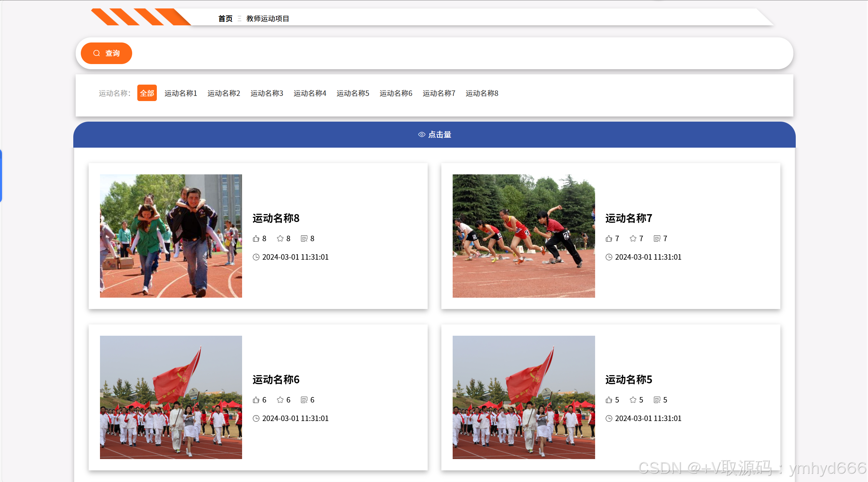Click the blue tab on left screen edge
868x482 pixels.
(x=1, y=175)
